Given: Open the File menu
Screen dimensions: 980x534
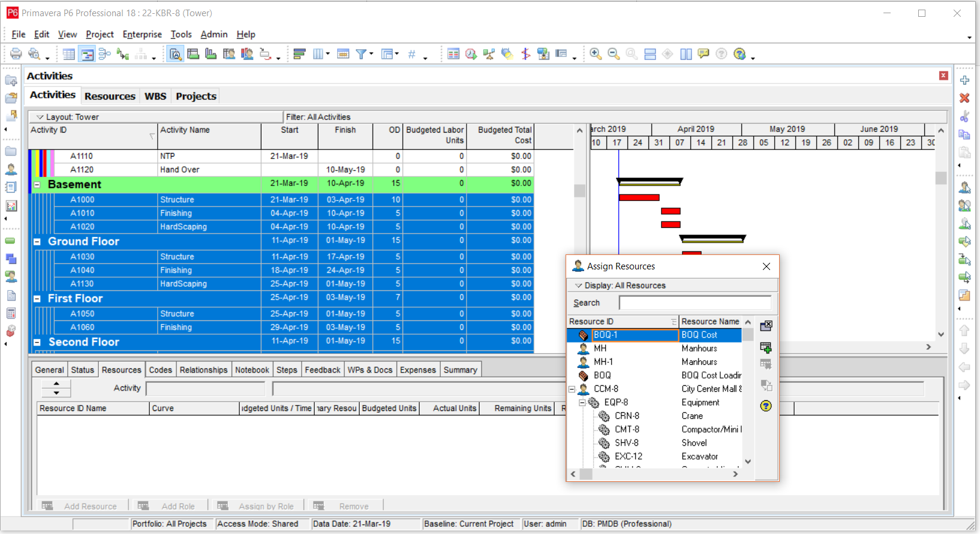Looking at the screenshot, I should (x=19, y=34).
